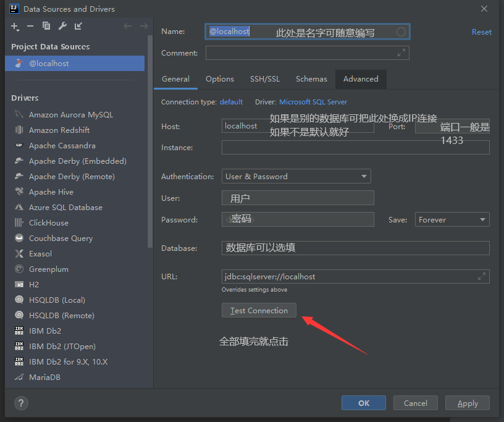Focus the Port input field
This screenshot has height=422, width=504.
pos(452,126)
